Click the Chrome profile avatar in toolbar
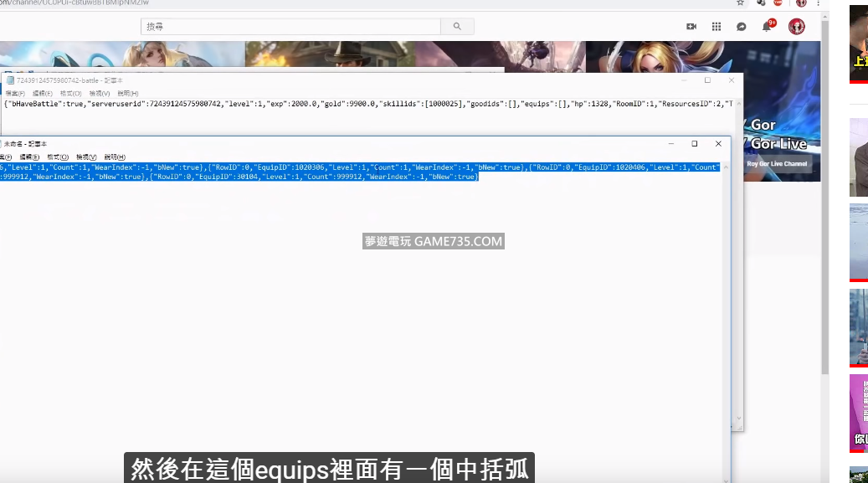868x483 pixels. point(801,3)
